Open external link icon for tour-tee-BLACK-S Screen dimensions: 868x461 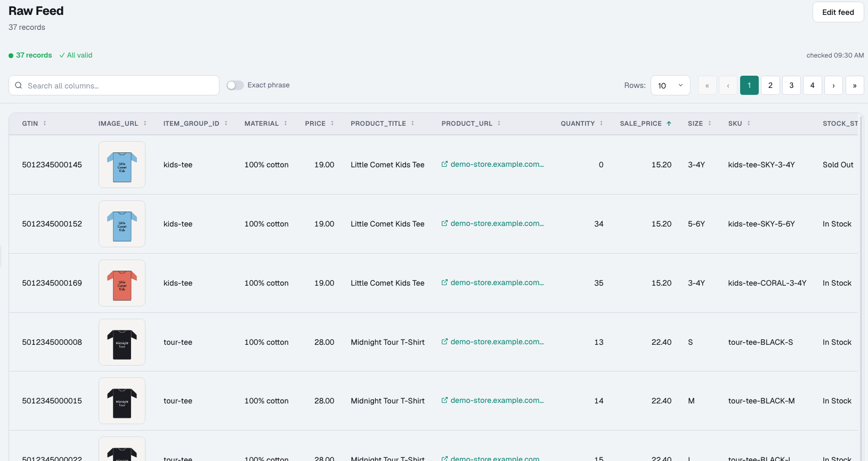click(444, 342)
